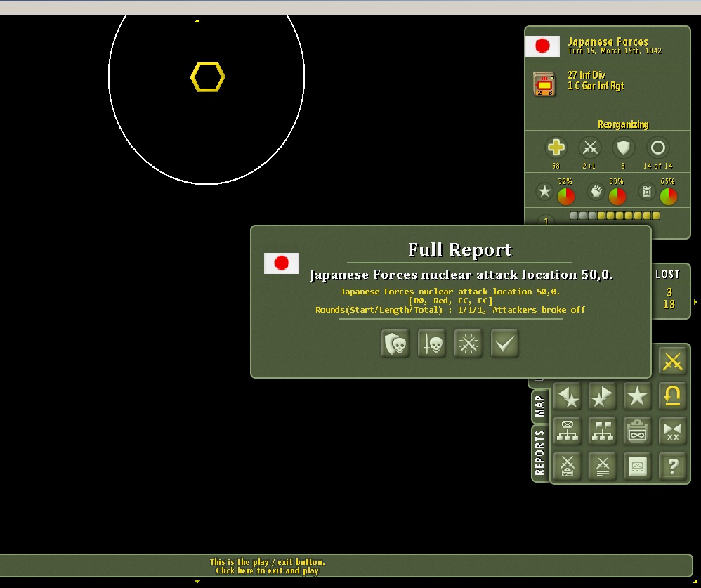Click the '1 C Gar Inf Rgt' unit name
Viewport: 701px width, 588px height.
click(x=596, y=86)
